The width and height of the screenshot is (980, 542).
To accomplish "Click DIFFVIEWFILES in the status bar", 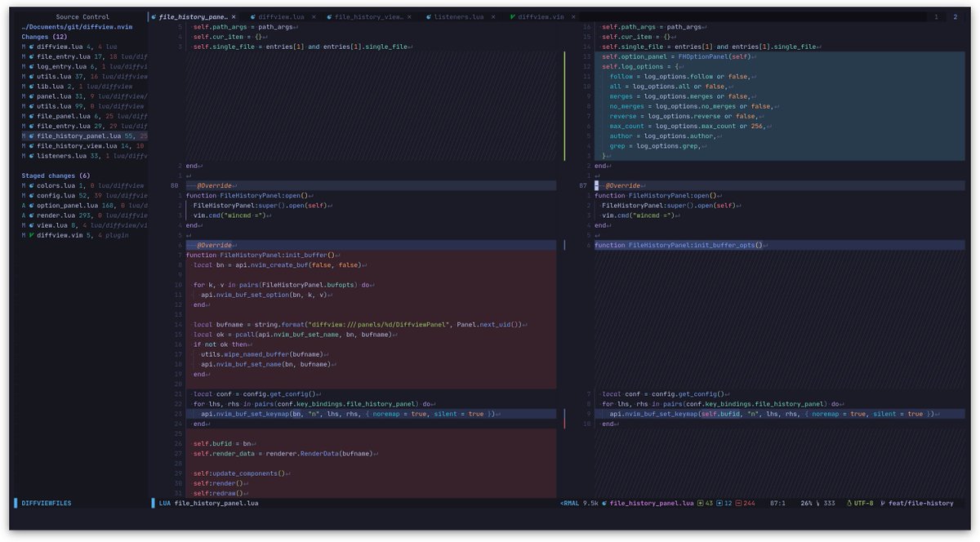I will click(47, 504).
